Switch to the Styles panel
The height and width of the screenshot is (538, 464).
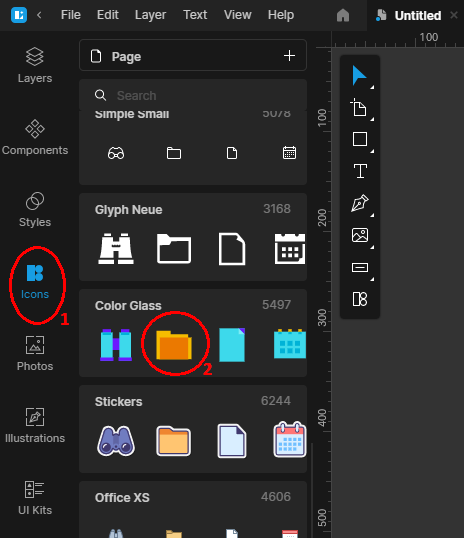point(35,209)
